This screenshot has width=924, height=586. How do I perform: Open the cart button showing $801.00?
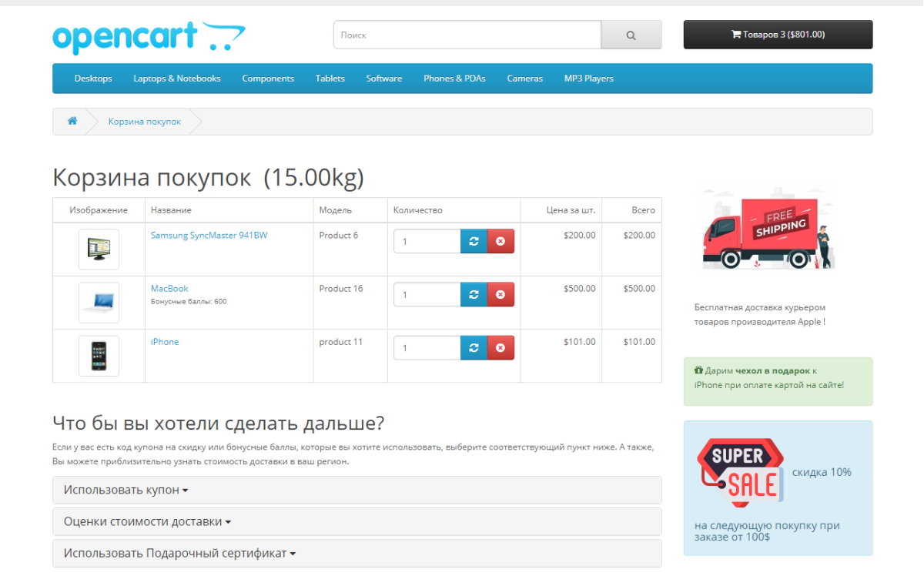click(778, 35)
